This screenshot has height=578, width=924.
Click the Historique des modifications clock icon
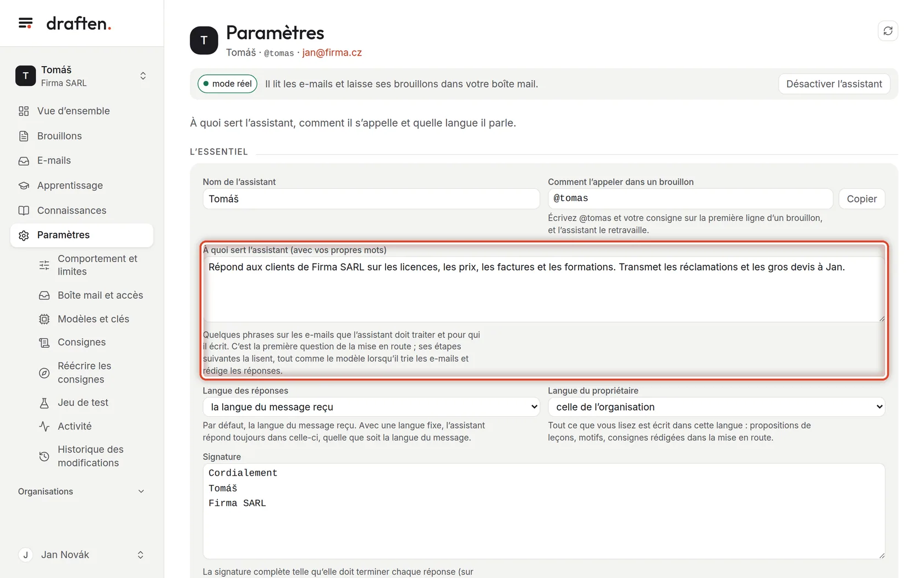coord(45,456)
